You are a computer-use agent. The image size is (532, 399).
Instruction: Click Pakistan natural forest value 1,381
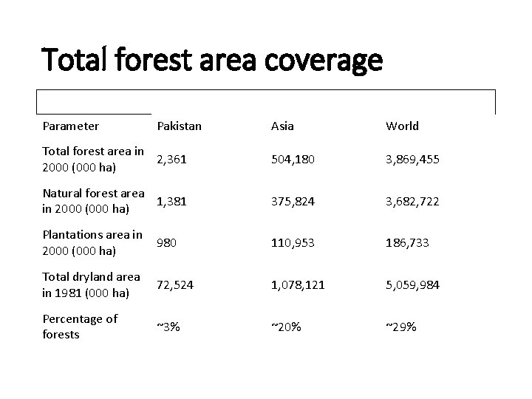(171, 202)
